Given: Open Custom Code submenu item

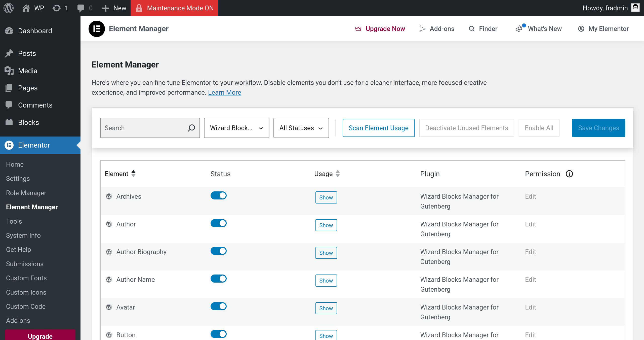Looking at the screenshot, I should [x=26, y=307].
